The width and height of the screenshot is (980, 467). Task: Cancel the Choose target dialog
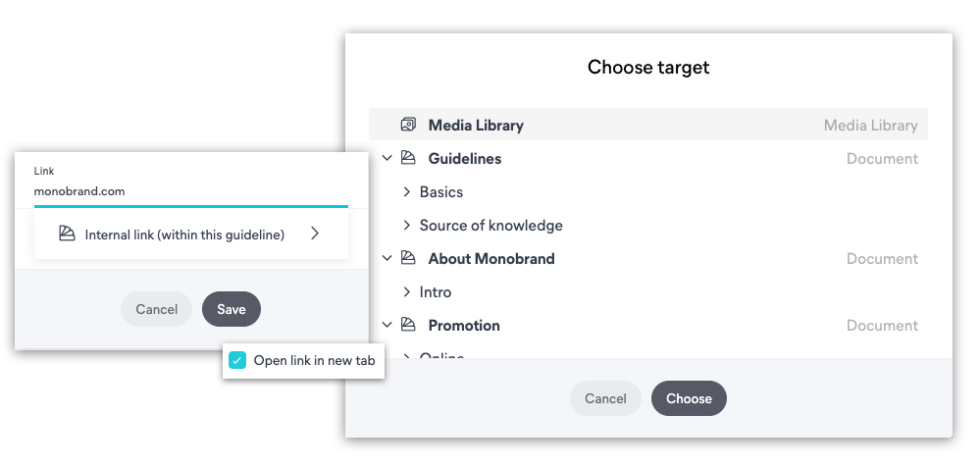[x=605, y=398]
